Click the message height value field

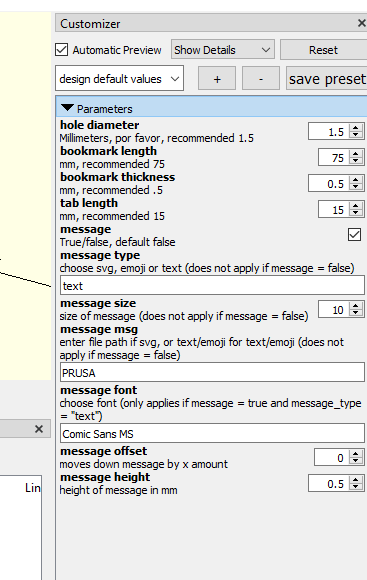click(329, 483)
